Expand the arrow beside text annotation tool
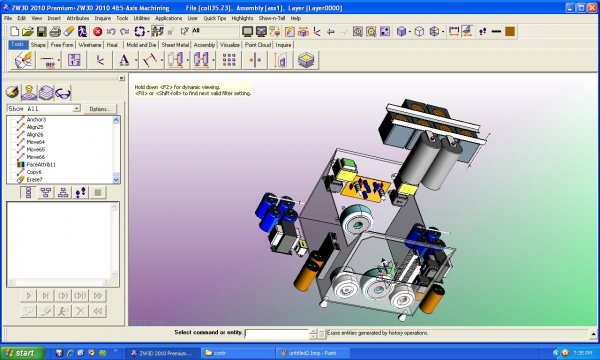600x360 pixels. [136, 60]
